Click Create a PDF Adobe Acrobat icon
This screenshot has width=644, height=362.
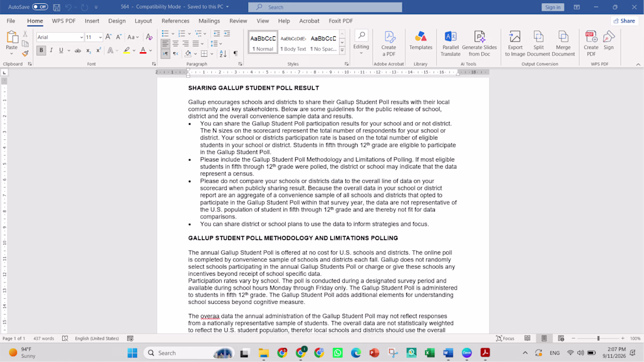pos(389,43)
